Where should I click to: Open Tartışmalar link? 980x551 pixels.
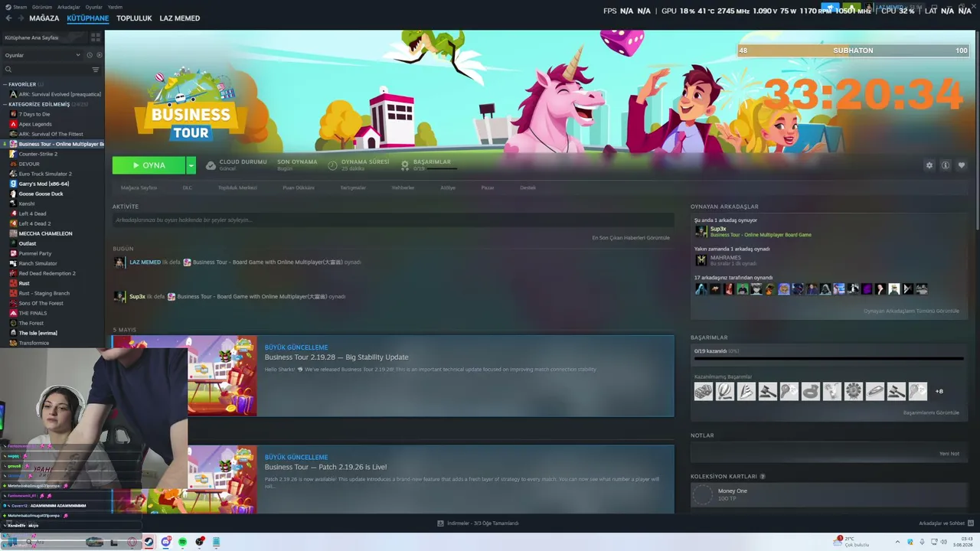[x=353, y=187]
